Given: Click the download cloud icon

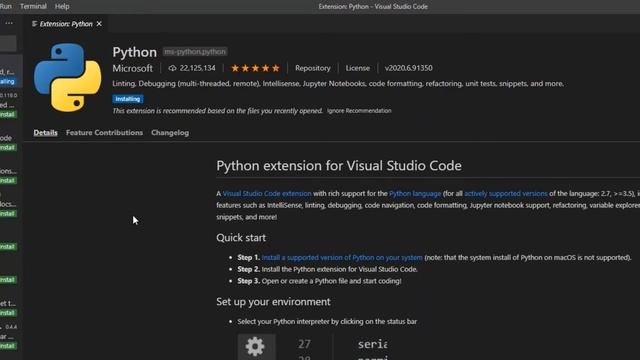Looking at the screenshot, I should pos(172,68).
